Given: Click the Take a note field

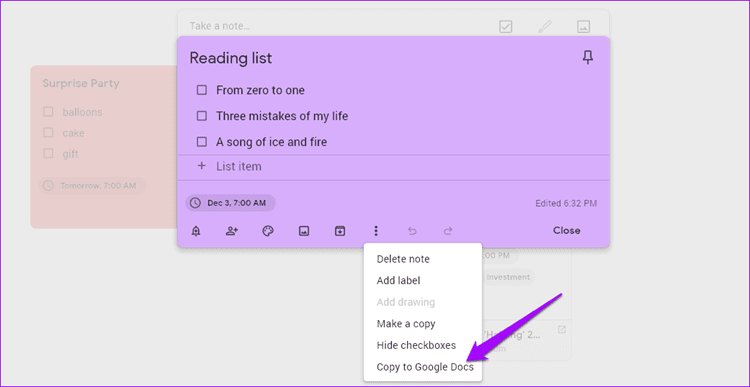Looking at the screenshot, I should pos(220,26).
